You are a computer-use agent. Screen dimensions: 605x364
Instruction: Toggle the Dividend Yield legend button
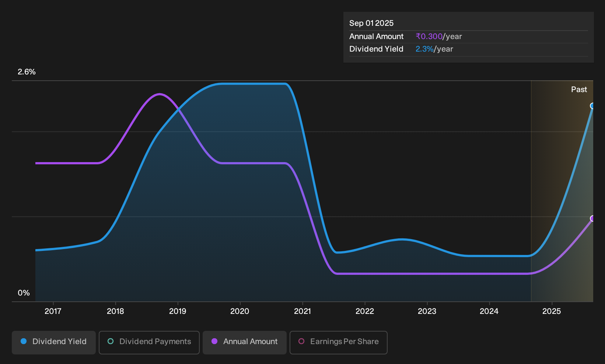[x=54, y=343]
